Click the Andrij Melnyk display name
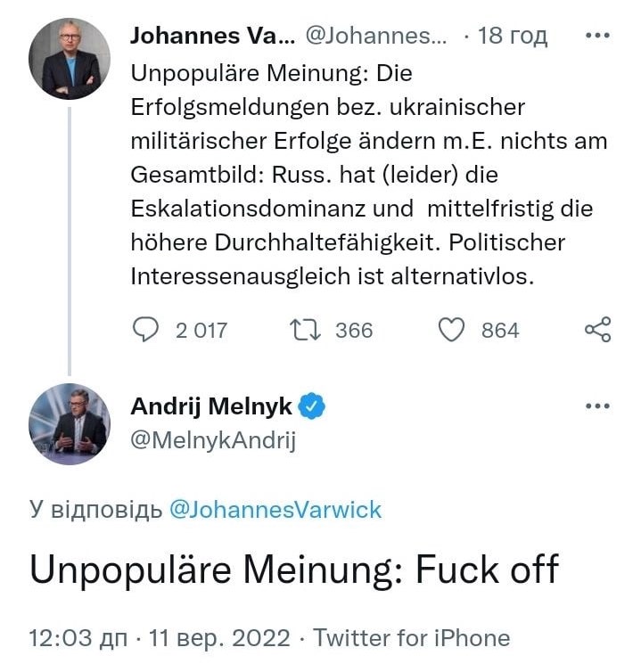Screen dimensions: 641x672 tap(212, 407)
